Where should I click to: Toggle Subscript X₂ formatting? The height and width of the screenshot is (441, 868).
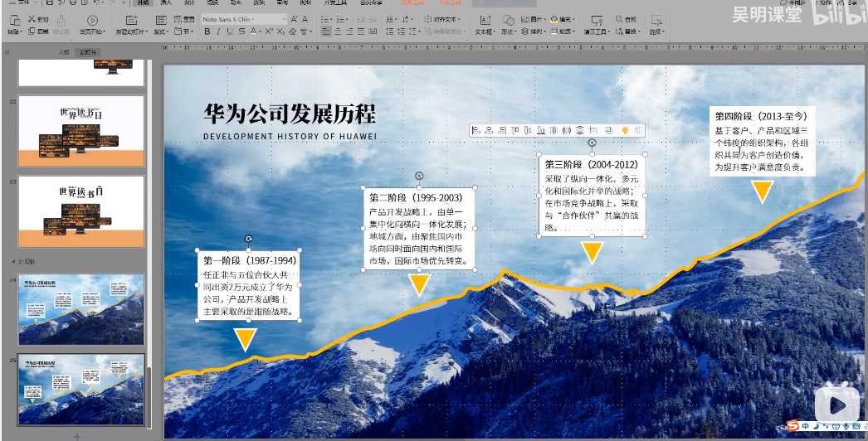(280, 31)
